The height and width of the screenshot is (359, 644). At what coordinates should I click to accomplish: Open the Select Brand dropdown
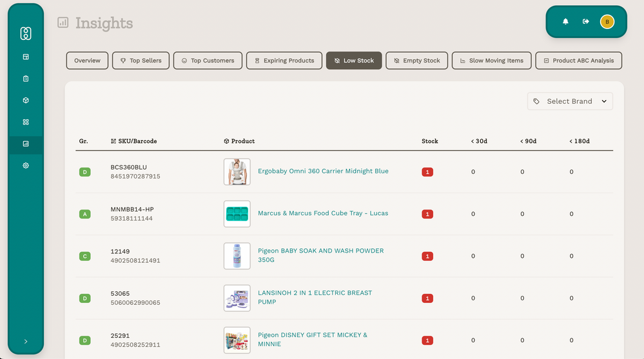pos(570,101)
